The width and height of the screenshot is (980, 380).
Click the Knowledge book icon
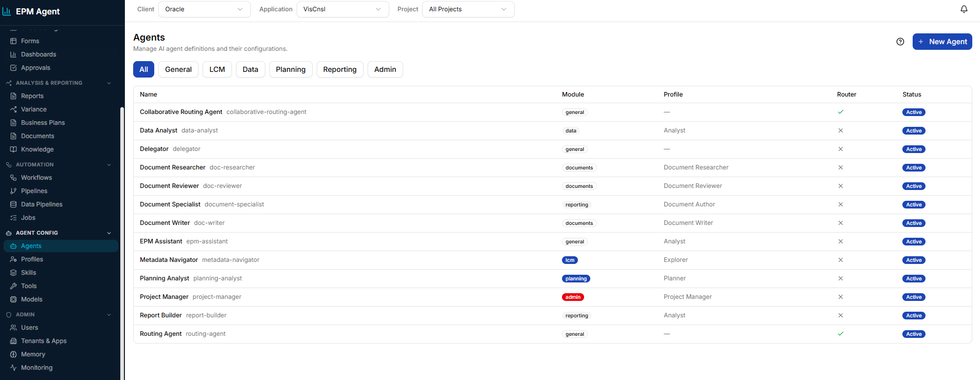13,149
